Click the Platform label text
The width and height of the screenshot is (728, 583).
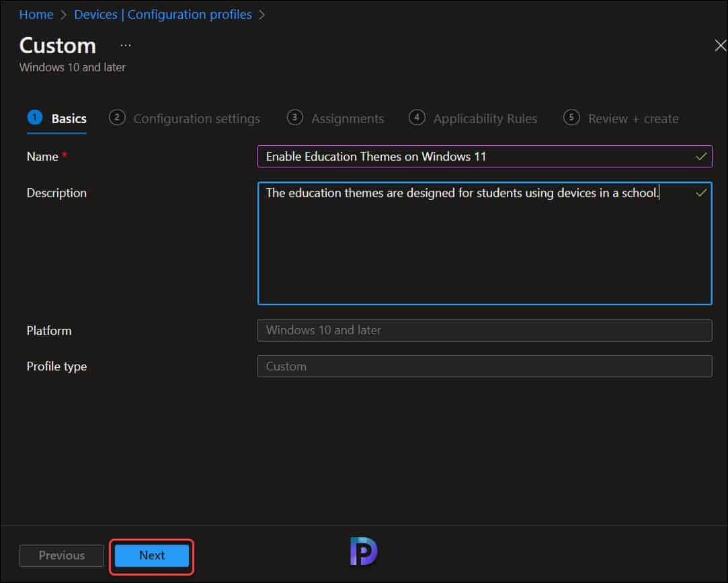click(49, 331)
